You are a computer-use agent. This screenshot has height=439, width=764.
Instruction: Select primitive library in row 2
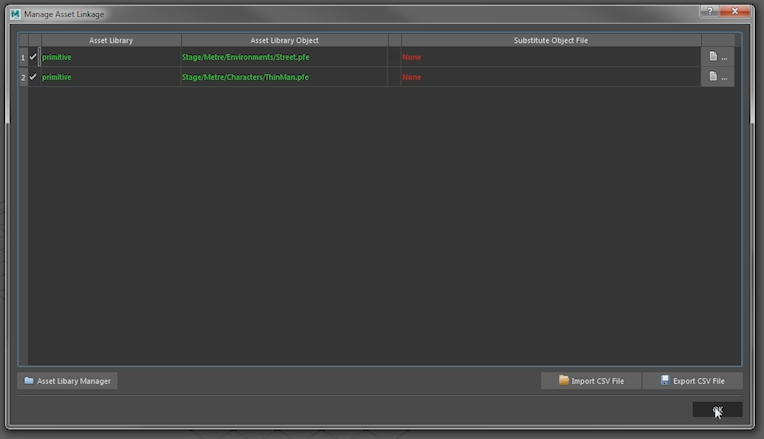point(57,77)
